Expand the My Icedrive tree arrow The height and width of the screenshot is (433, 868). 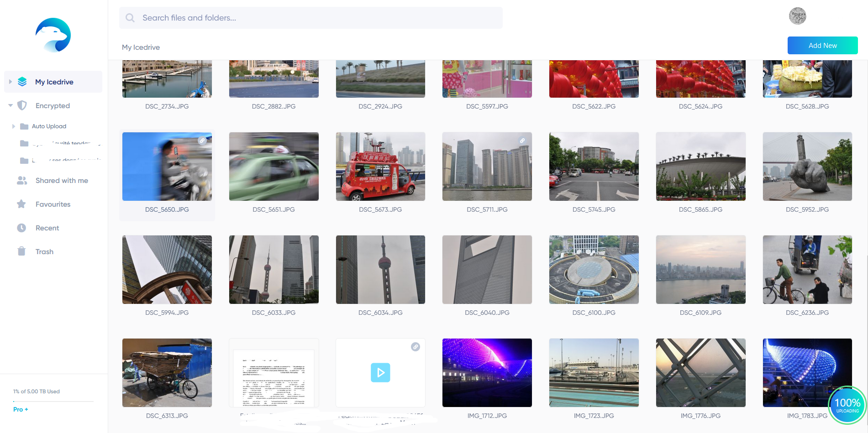[10, 81]
